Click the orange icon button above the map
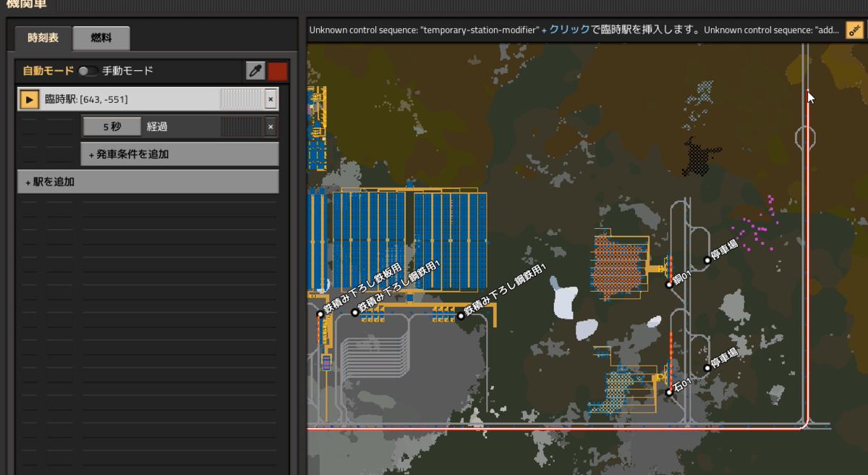868x475 pixels. 854,30
